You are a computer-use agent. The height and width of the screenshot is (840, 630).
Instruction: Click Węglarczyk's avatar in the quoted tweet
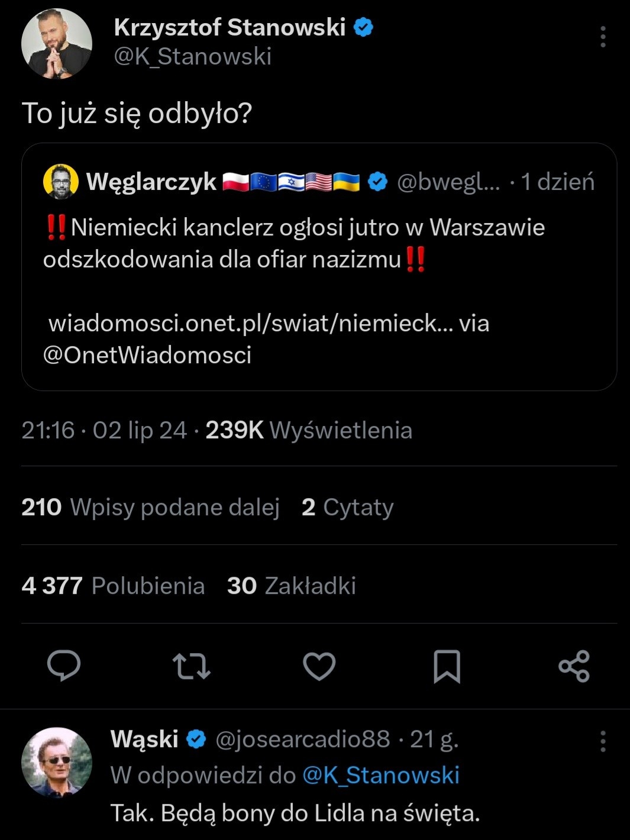pos(61,182)
